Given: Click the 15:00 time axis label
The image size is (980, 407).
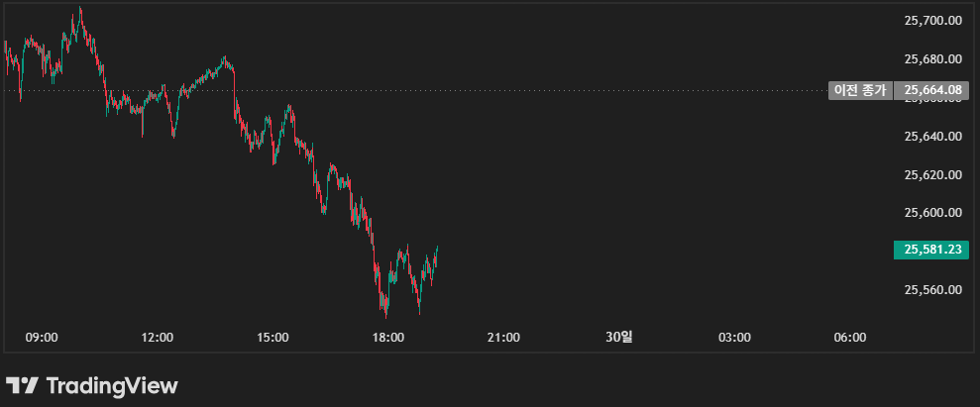Looking at the screenshot, I should 272,338.
